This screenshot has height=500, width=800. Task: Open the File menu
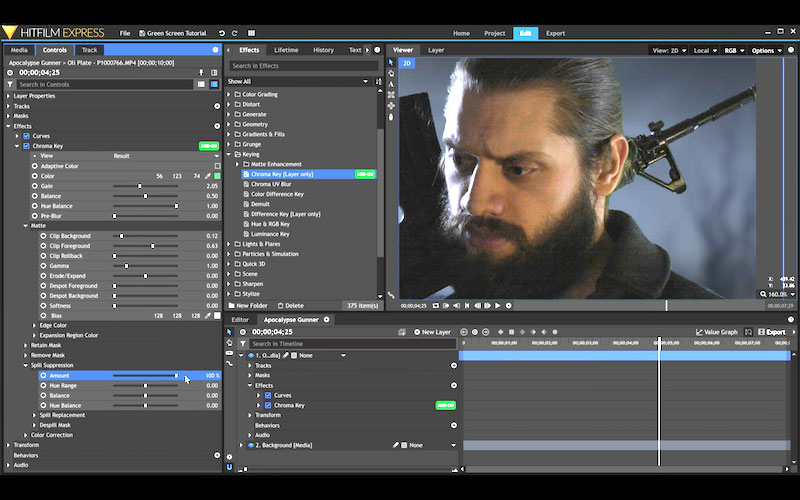coord(125,33)
